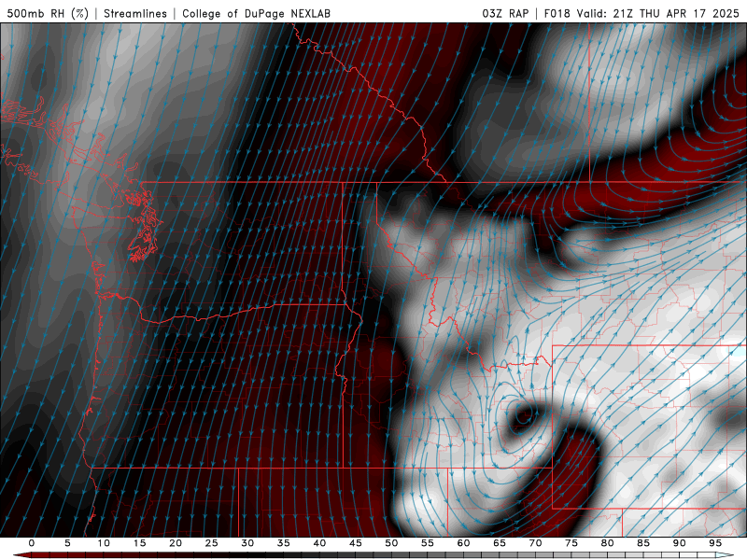Click the colorbar label '0'
Viewport: 747px width, 560px height.
click(32, 543)
